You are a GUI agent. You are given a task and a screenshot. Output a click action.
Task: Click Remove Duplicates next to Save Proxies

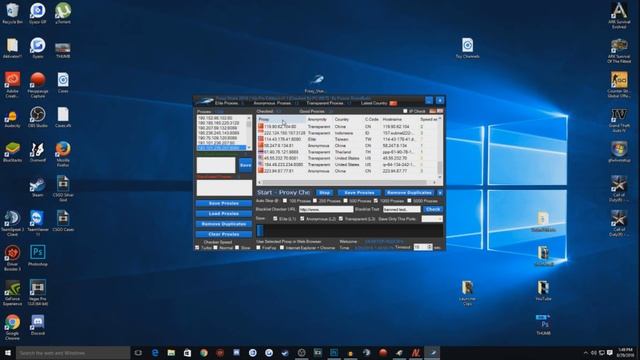point(409,193)
